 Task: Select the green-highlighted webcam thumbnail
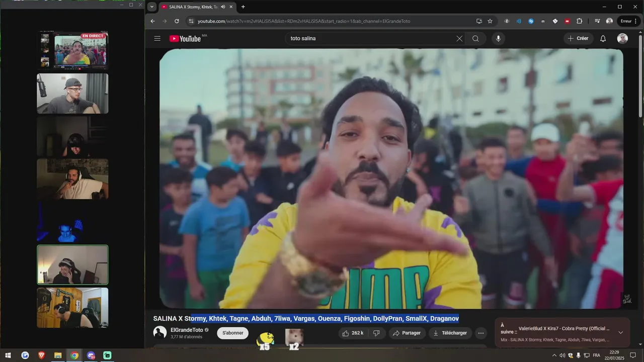72,264
